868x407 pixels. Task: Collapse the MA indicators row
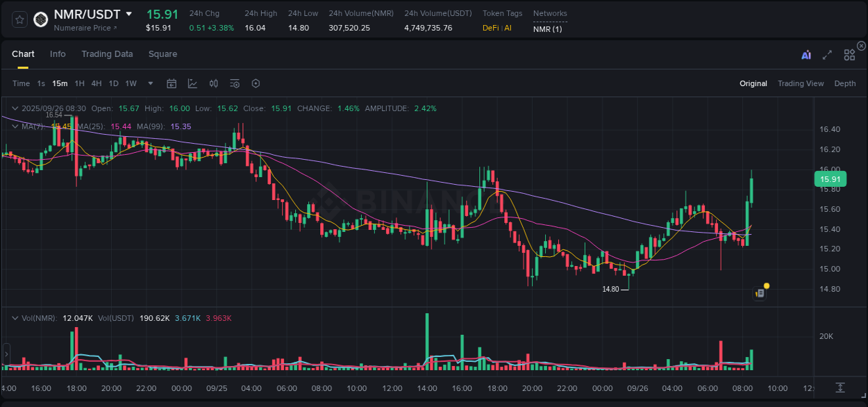(x=15, y=126)
